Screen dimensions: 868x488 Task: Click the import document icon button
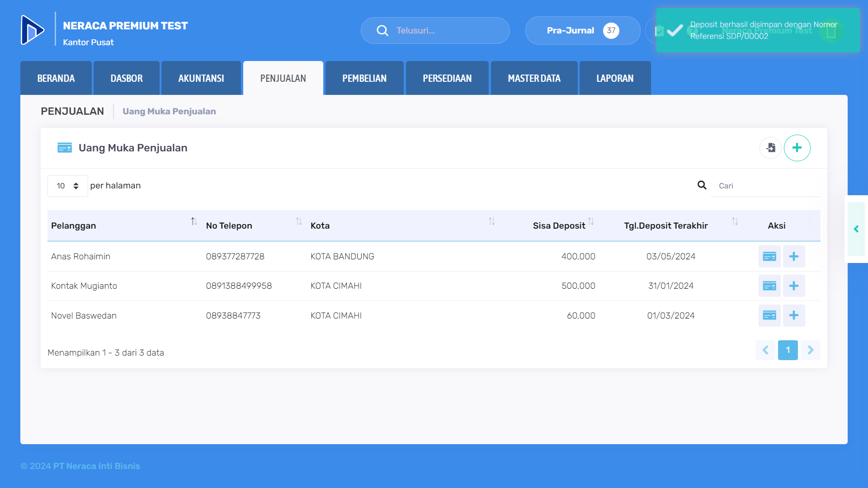770,148
